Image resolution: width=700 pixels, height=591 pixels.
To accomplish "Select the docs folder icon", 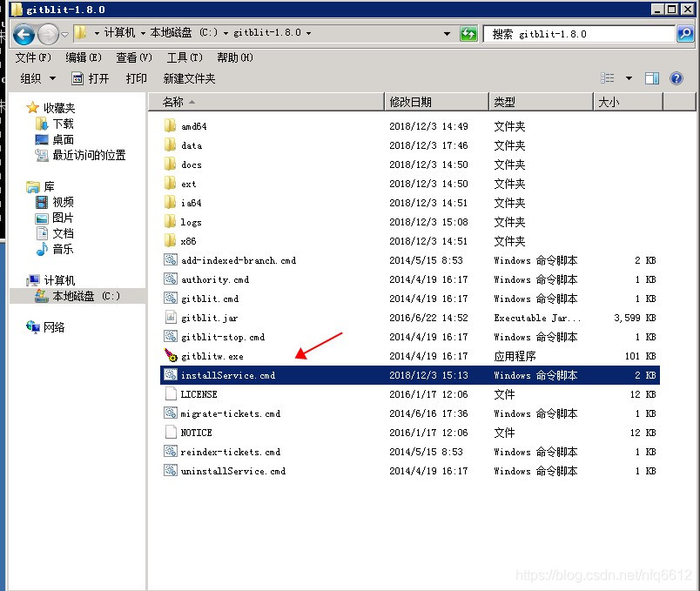I will click(x=170, y=164).
